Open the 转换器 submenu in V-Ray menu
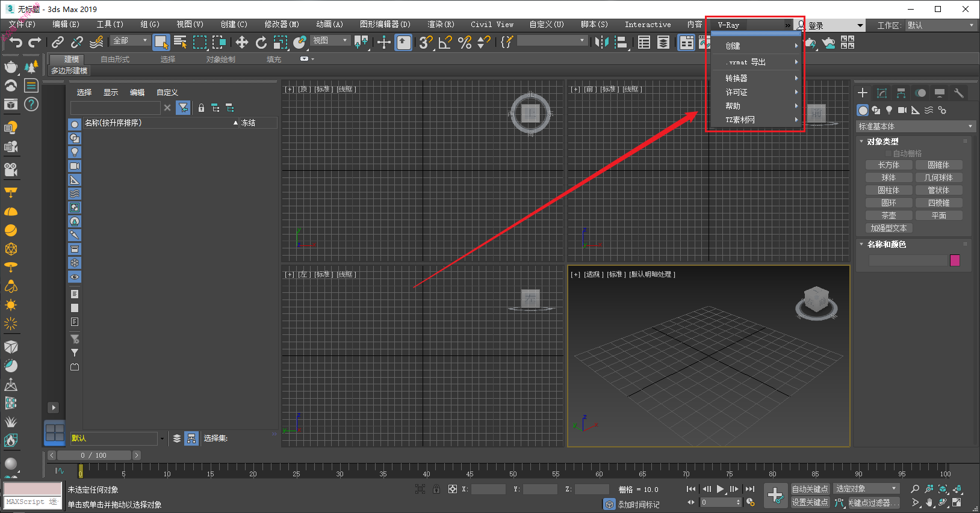The image size is (980, 513). pyautogui.click(x=756, y=78)
